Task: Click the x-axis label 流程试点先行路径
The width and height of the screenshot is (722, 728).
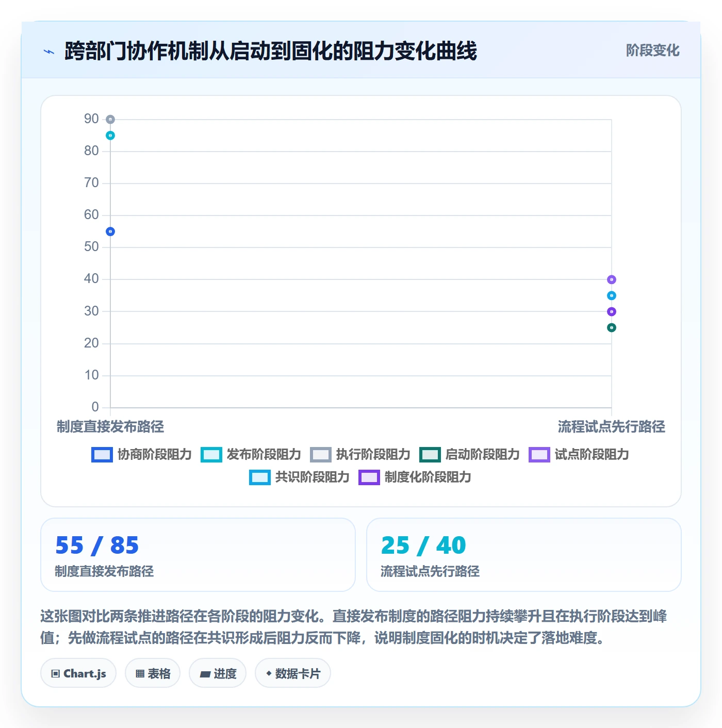Action: coord(612,427)
